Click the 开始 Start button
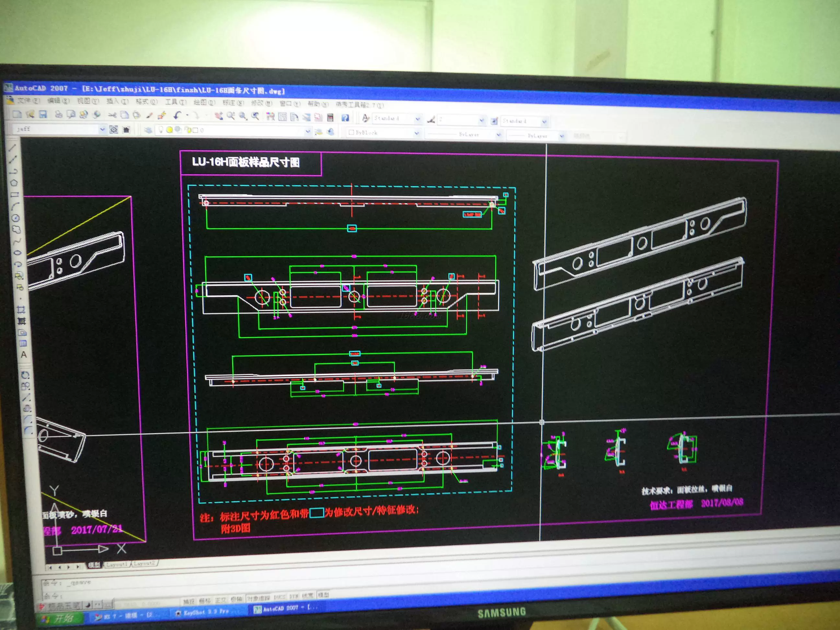The image size is (840, 630). pos(61,619)
